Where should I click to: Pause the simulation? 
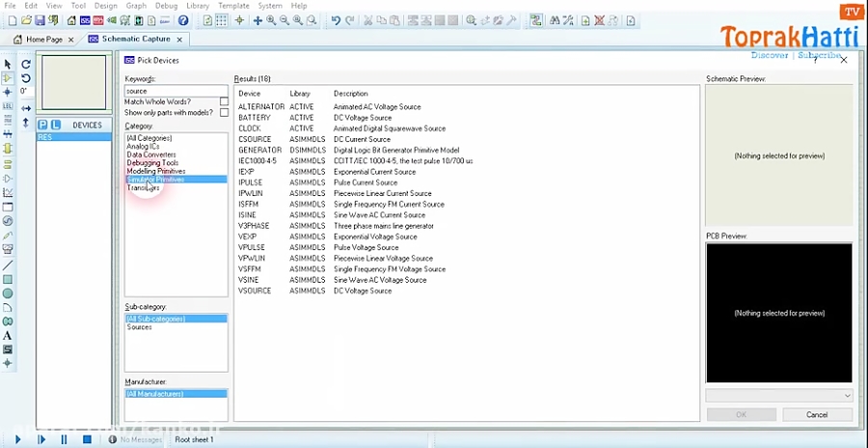(64, 439)
